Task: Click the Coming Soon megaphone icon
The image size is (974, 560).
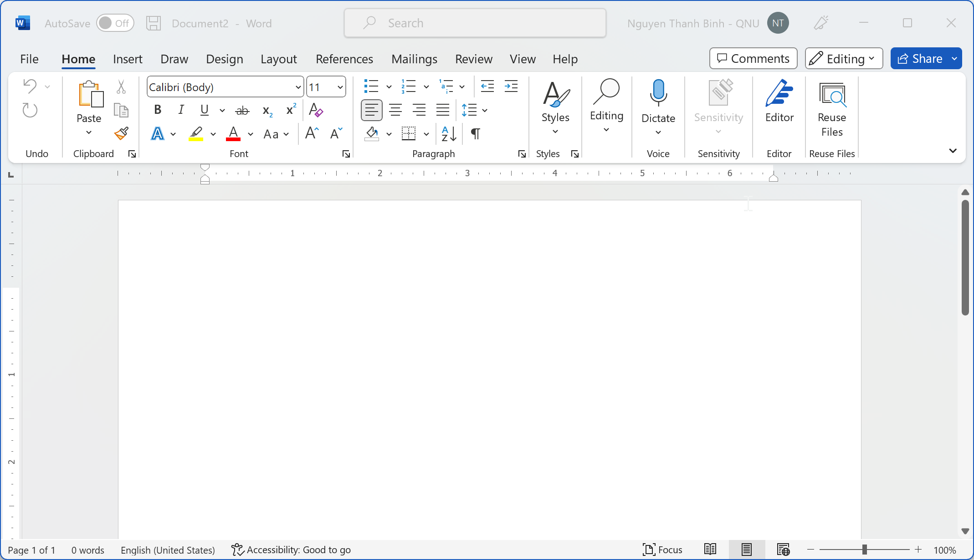Action: (821, 23)
